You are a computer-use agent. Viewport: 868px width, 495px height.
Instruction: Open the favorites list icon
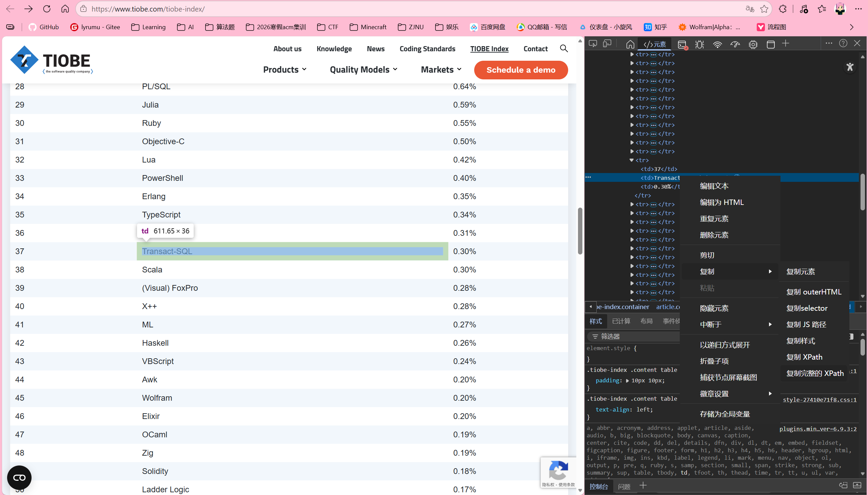coord(822,9)
